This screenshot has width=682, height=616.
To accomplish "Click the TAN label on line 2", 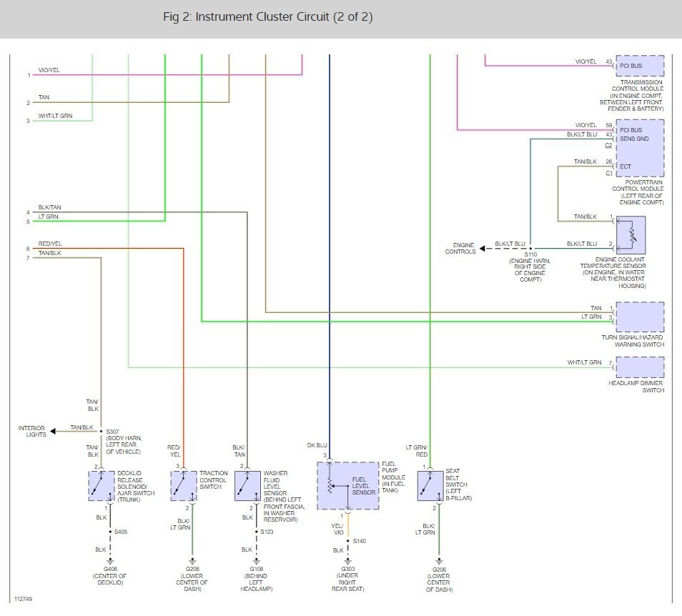I will (44, 97).
